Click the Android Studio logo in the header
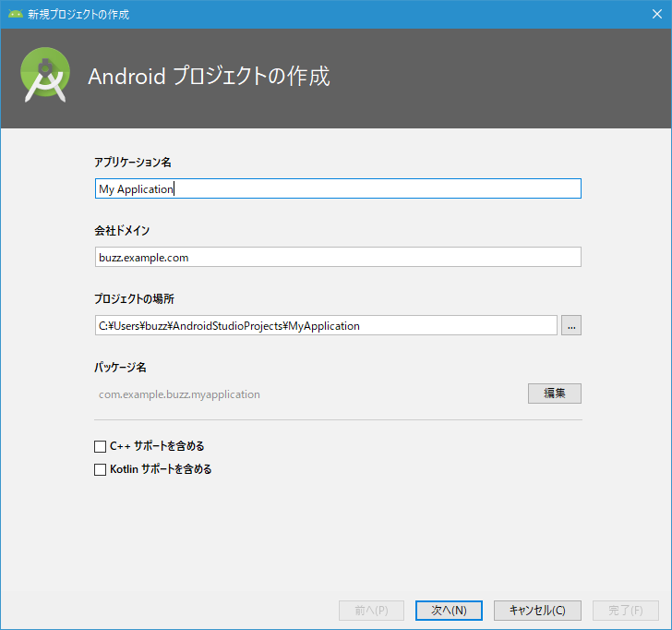672x630 pixels. [x=45, y=75]
